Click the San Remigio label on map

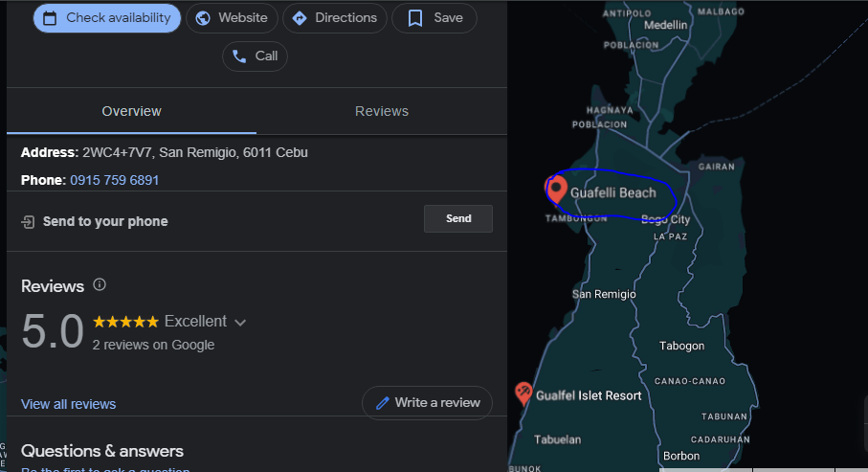point(603,294)
